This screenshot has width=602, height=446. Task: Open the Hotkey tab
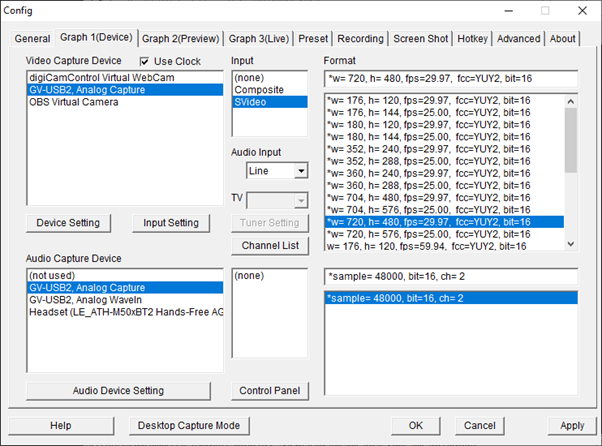[x=472, y=39]
